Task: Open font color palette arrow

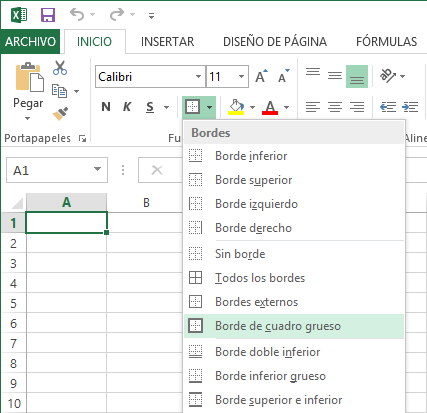Action: pyautogui.click(x=287, y=107)
